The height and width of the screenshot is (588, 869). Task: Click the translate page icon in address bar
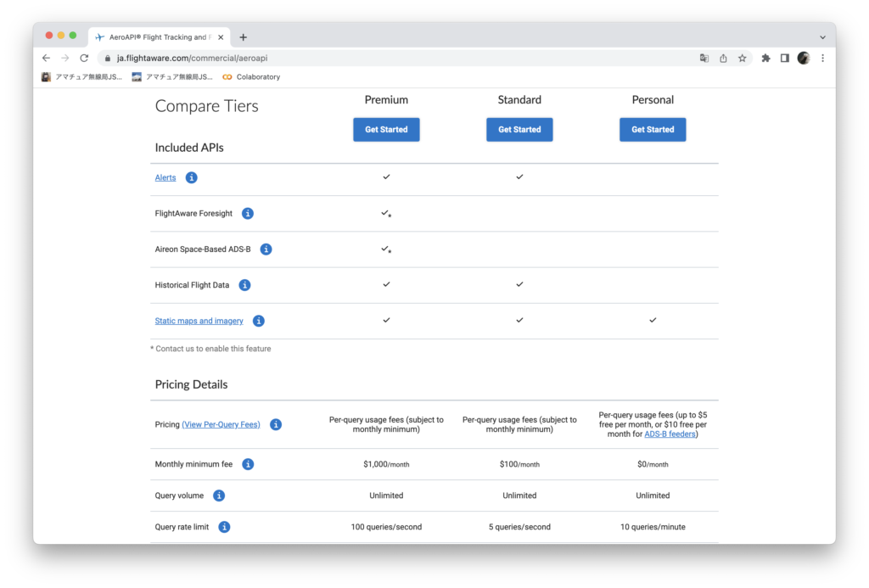point(704,59)
